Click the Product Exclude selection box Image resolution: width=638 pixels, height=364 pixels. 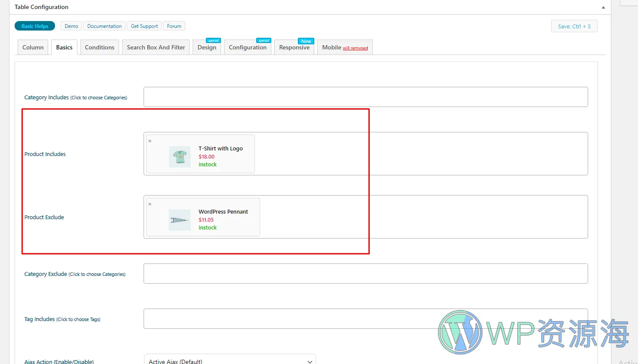(366, 217)
